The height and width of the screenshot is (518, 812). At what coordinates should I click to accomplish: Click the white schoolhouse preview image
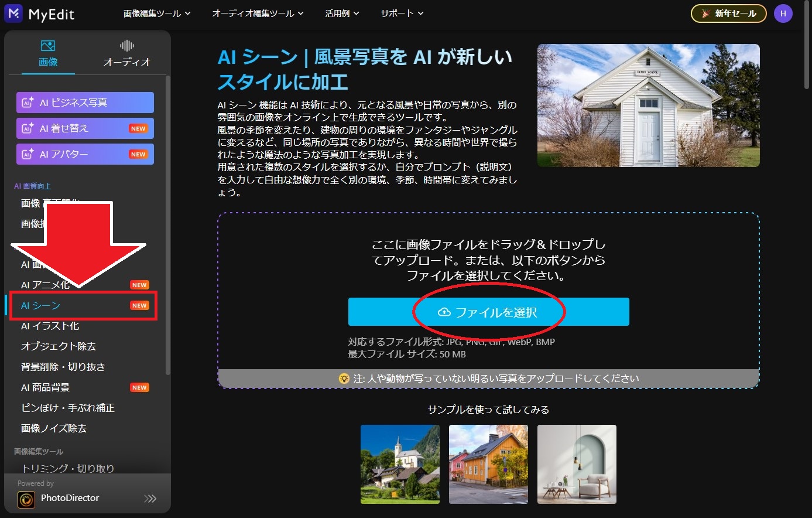pos(649,105)
